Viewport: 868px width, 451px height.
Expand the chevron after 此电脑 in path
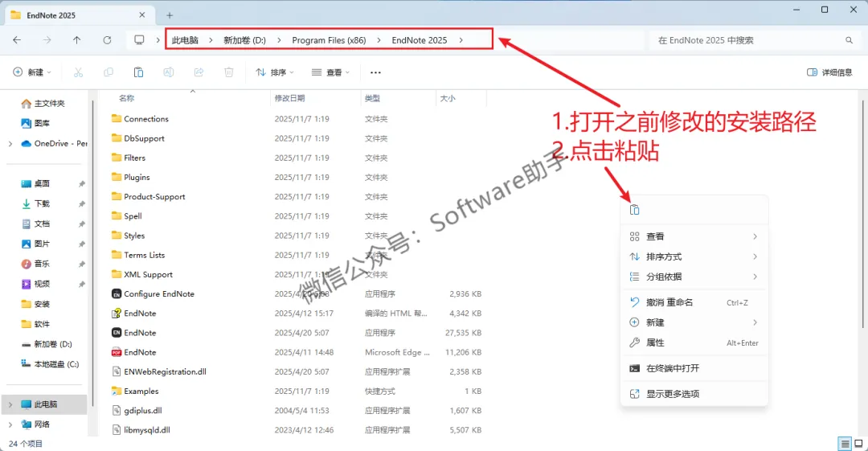pos(211,40)
